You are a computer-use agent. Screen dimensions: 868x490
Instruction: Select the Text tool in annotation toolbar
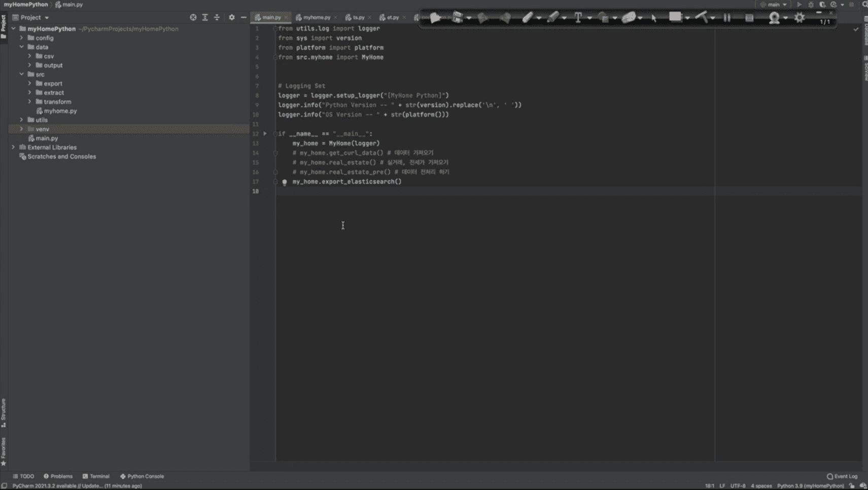(x=578, y=18)
